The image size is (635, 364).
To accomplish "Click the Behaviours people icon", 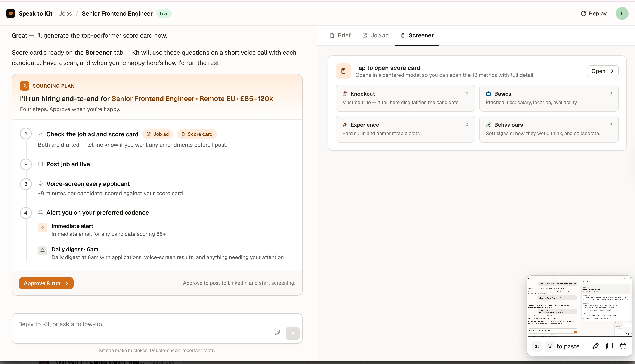I will (x=488, y=125).
